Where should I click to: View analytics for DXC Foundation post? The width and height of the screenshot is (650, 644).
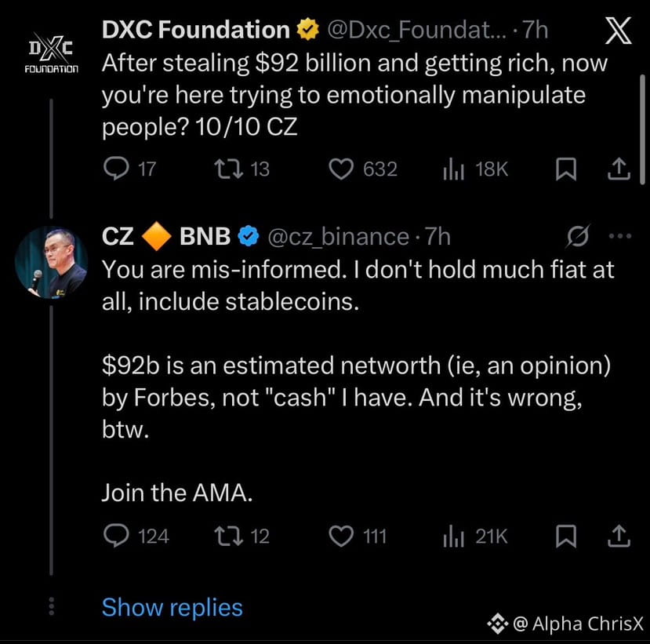click(454, 169)
